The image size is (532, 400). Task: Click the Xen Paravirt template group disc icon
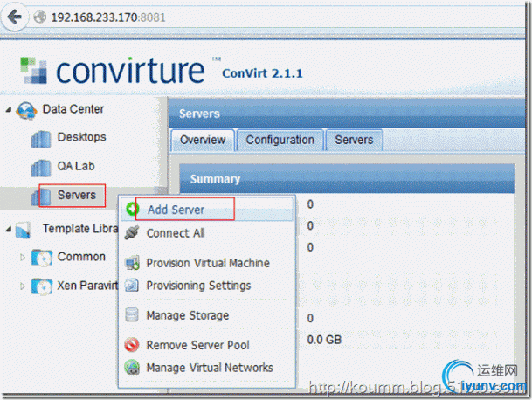coord(42,286)
